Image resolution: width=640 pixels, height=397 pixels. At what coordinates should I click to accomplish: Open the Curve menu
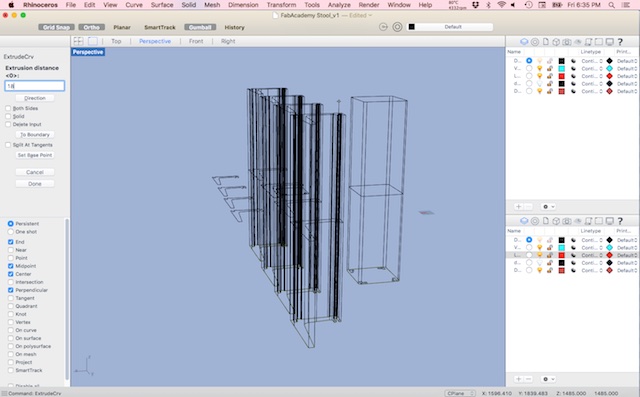134,5
